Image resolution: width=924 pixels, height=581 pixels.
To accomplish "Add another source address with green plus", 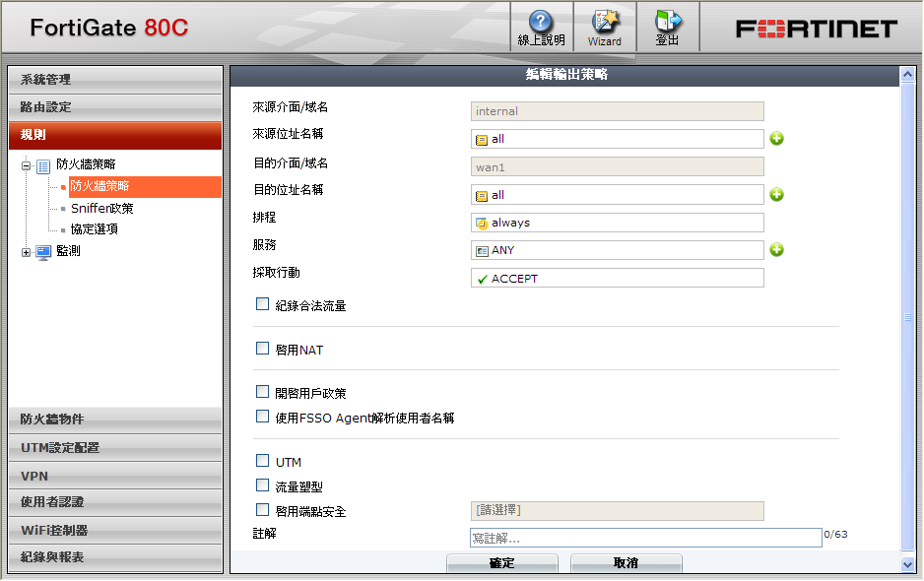I will [776, 139].
